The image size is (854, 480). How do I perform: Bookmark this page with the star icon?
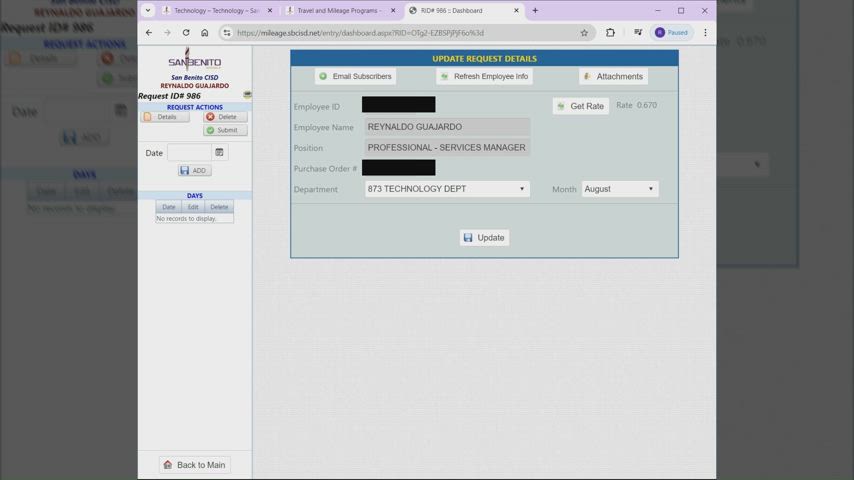584,32
